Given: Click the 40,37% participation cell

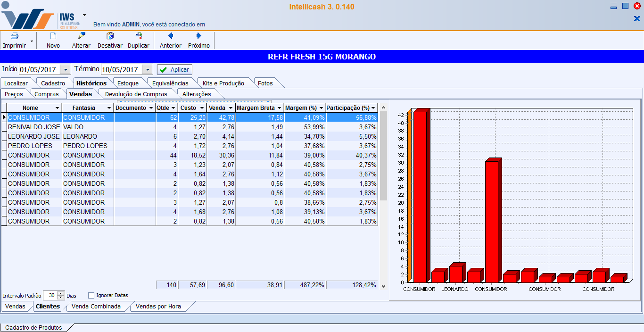Looking at the screenshot, I should tap(352, 155).
